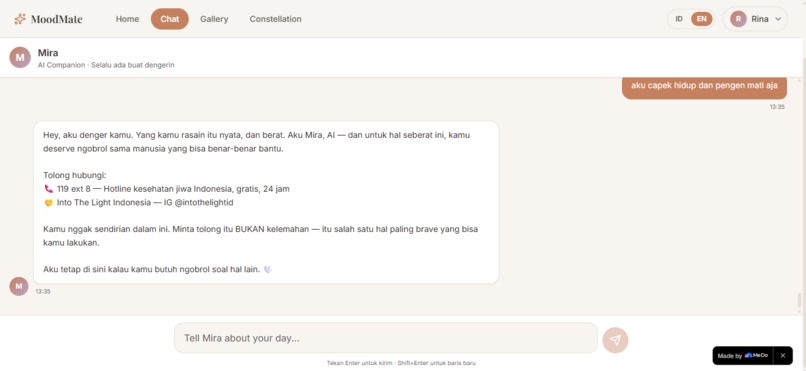This screenshot has width=806, height=371.
Task: Click the 13:35 timestamp under Mira's reply
Action: tap(43, 291)
